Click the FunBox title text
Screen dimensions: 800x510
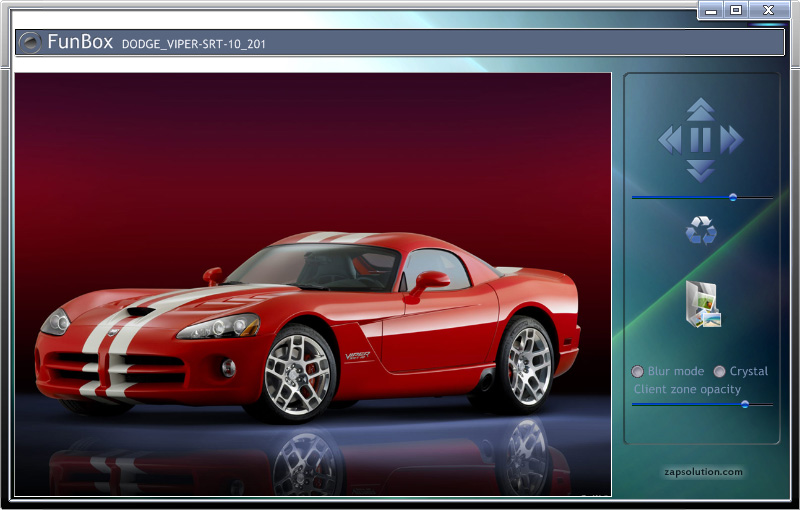(x=80, y=42)
